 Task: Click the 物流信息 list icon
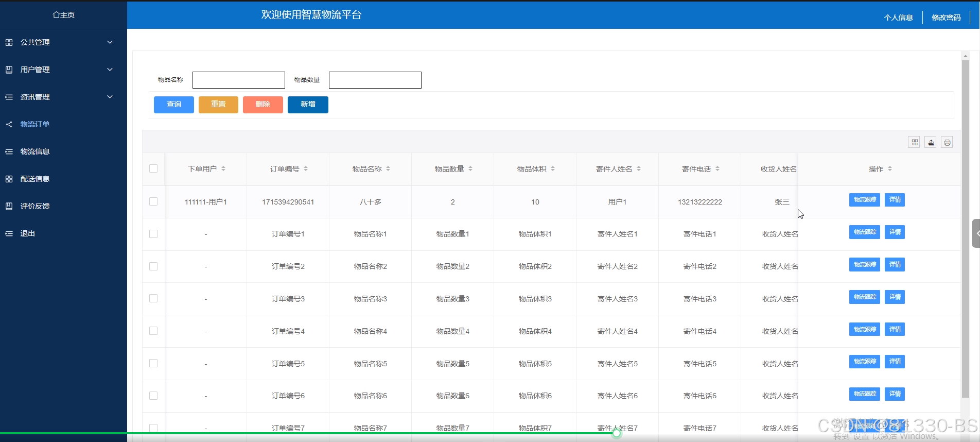(x=9, y=151)
